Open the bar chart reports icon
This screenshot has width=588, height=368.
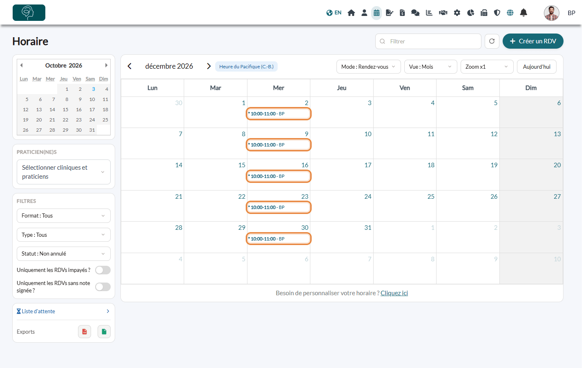pos(429,13)
